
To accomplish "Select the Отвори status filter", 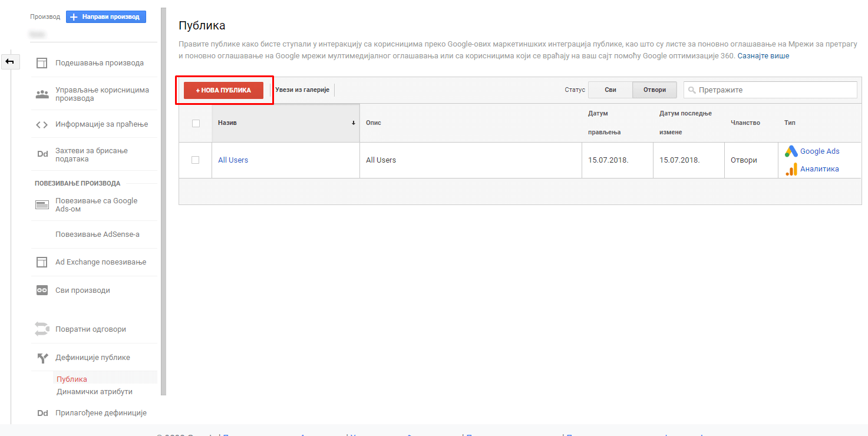I will [x=655, y=90].
